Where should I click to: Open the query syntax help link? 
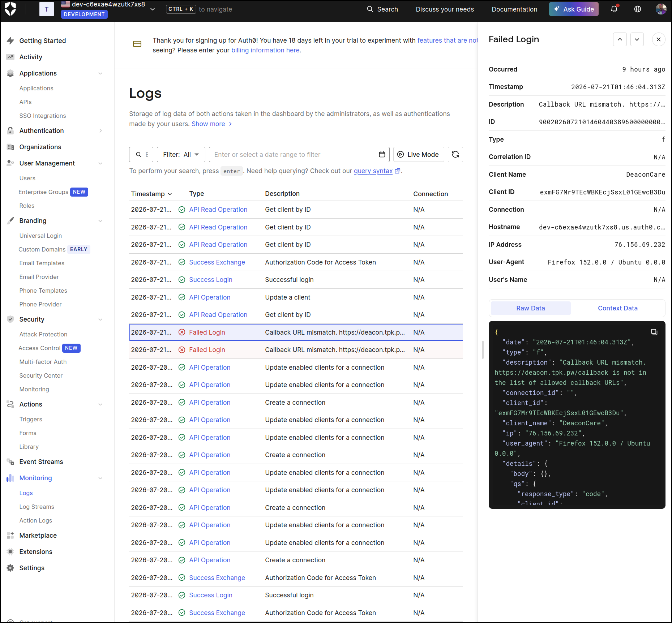click(x=373, y=171)
